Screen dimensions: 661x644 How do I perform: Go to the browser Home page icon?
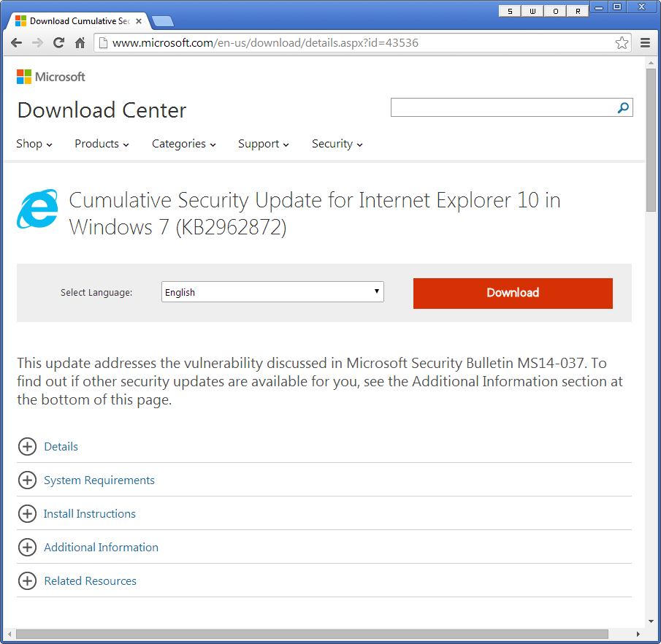point(80,43)
